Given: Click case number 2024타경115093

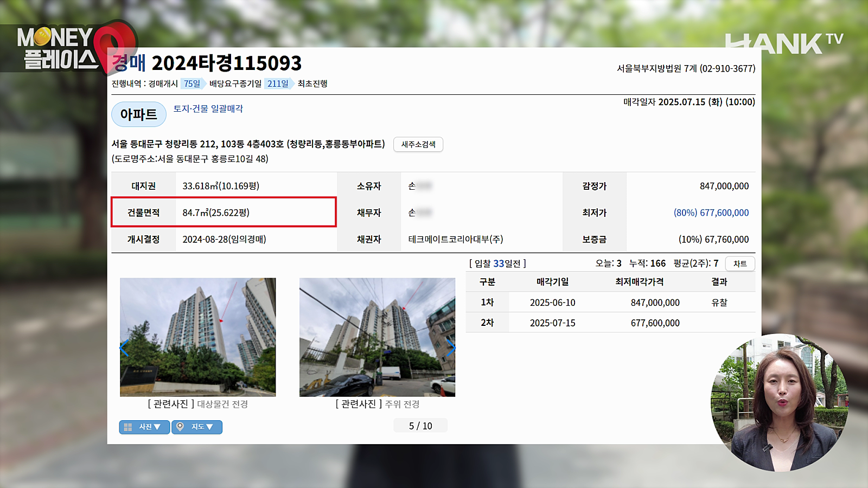Looking at the screenshot, I should (x=226, y=63).
